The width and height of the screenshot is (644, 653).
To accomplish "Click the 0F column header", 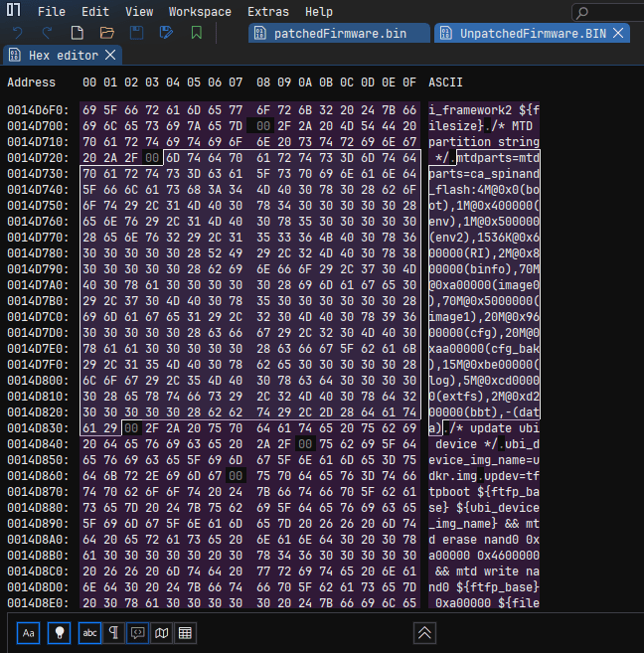I will point(409,82).
